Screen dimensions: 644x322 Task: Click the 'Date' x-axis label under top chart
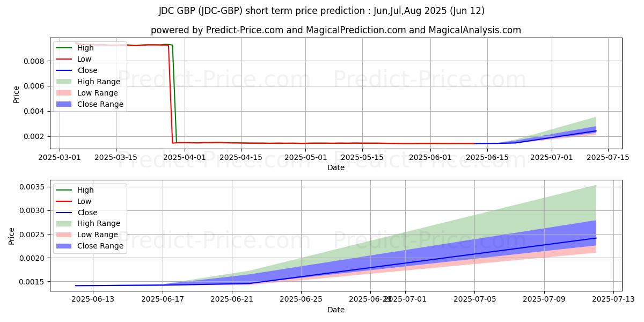[x=336, y=167]
